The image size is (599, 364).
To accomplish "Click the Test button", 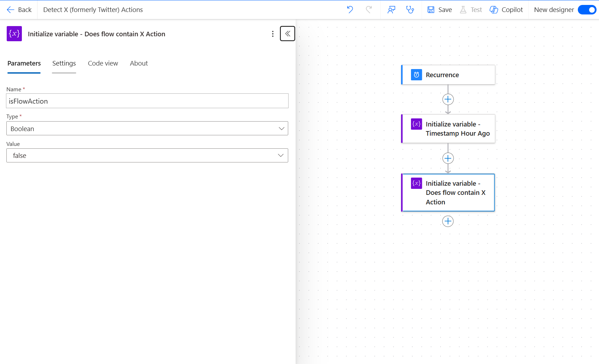I will (x=471, y=10).
